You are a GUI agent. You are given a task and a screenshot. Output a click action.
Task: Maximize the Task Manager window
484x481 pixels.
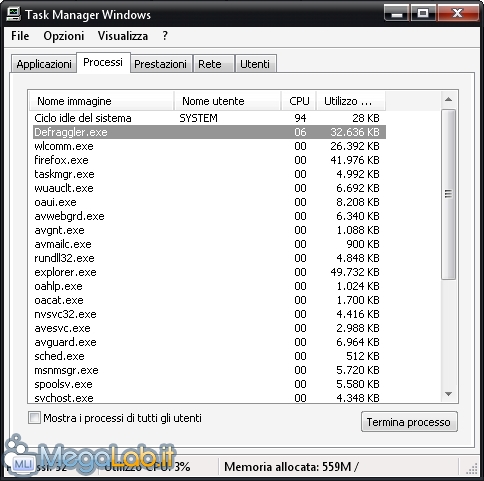point(423,13)
